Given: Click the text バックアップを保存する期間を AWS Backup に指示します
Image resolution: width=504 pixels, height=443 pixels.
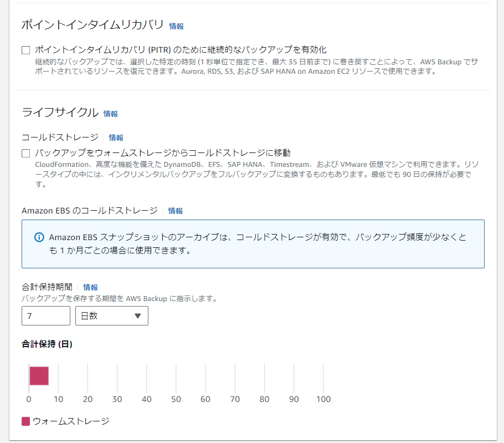Looking at the screenshot, I should click(120, 298).
